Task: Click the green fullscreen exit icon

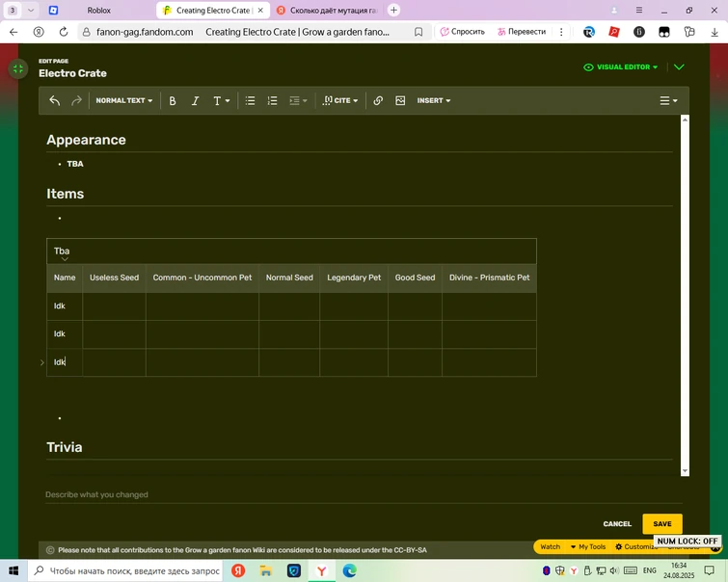Action: tap(18, 69)
